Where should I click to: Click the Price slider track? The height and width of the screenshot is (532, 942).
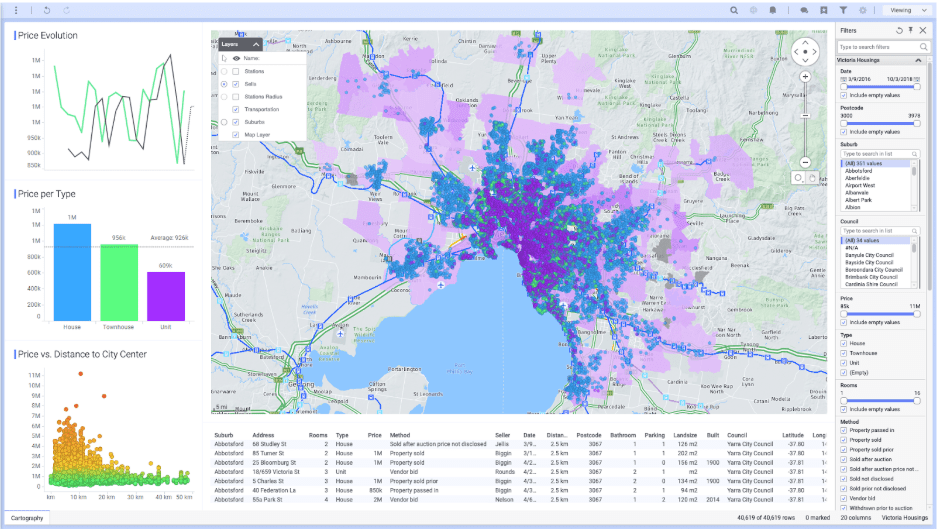880,313
